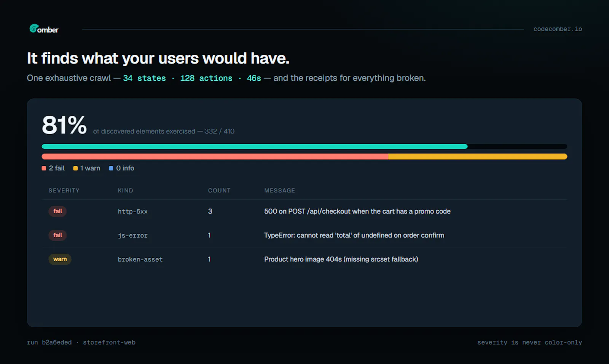Click "and the receipts for everything broken."

[349, 78]
